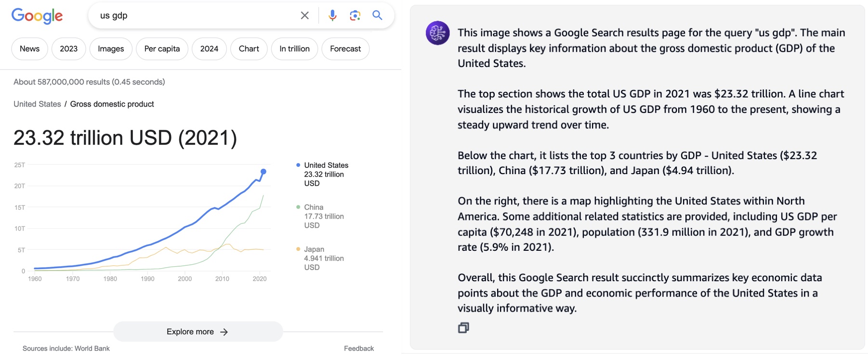Image resolution: width=868 pixels, height=355 pixels.
Task: Click the purple AI assistant avatar
Action: [437, 33]
